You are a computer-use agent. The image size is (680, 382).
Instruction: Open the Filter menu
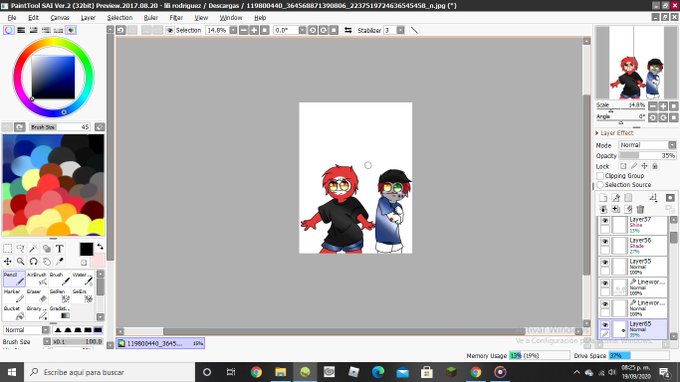coord(176,18)
